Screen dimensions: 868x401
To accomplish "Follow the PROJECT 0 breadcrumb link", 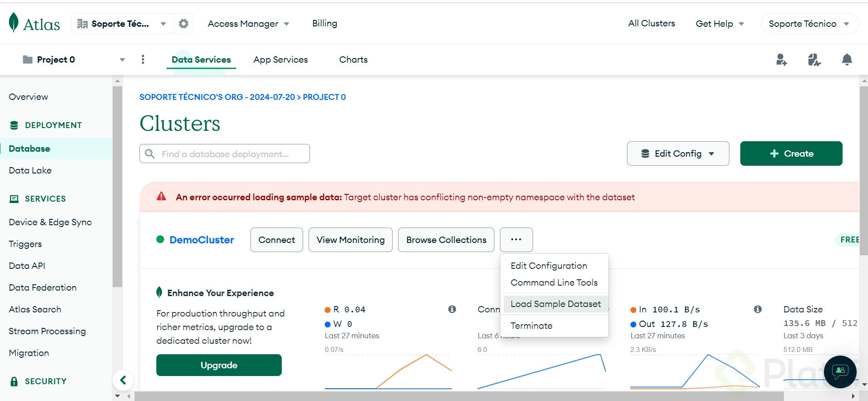I will (x=324, y=97).
